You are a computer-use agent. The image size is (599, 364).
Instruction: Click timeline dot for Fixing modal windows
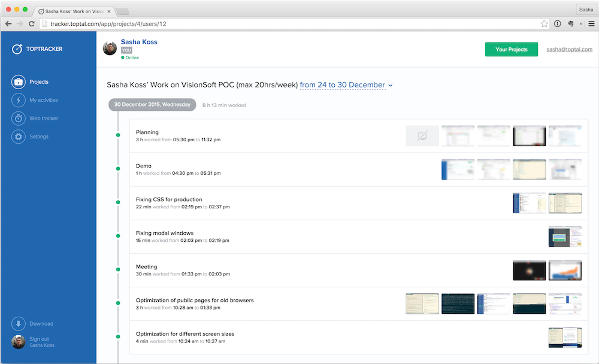pos(118,236)
